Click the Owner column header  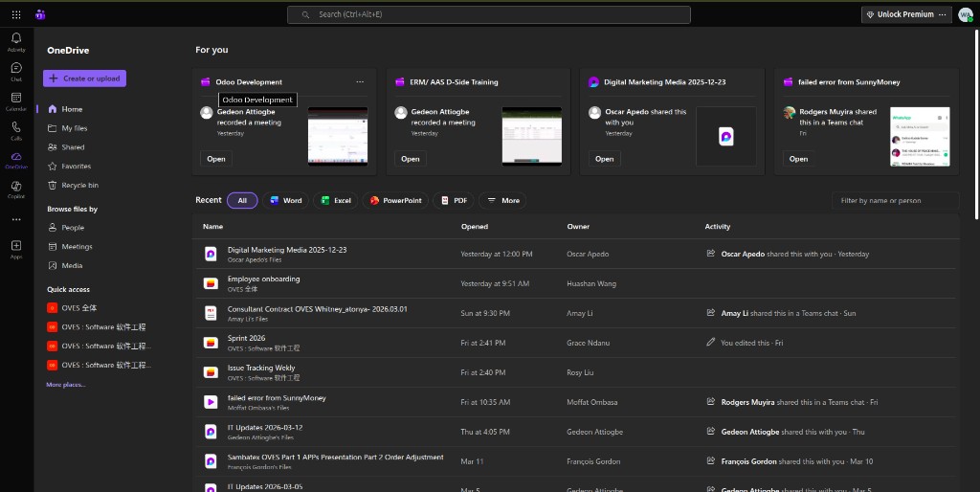coord(578,226)
